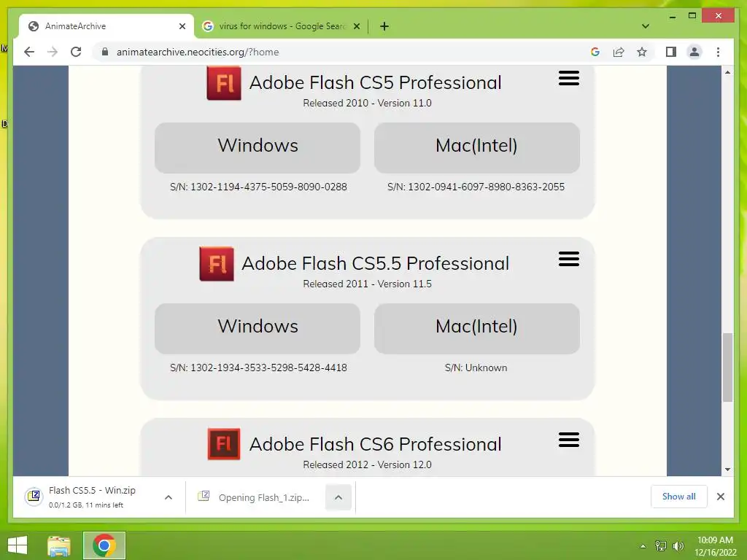Switch to virus for windows Google tab
The width and height of the screenshot is (747, 560).
pos(281,26)
